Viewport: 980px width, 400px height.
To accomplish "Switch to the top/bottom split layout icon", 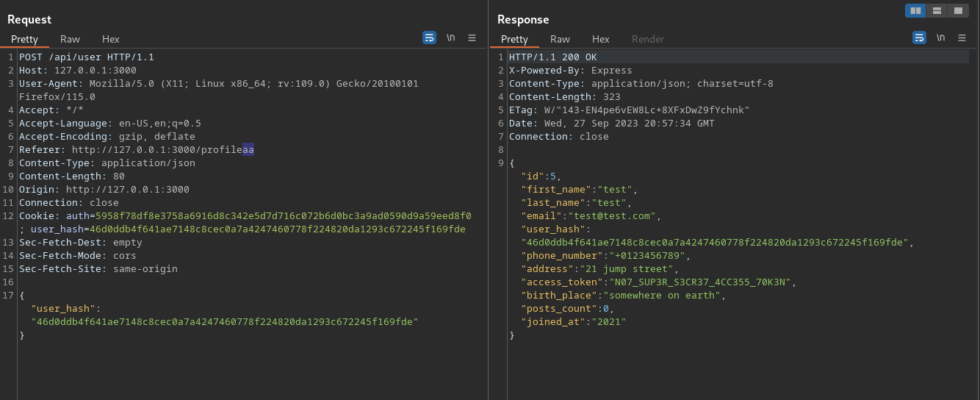I will 937,10.
